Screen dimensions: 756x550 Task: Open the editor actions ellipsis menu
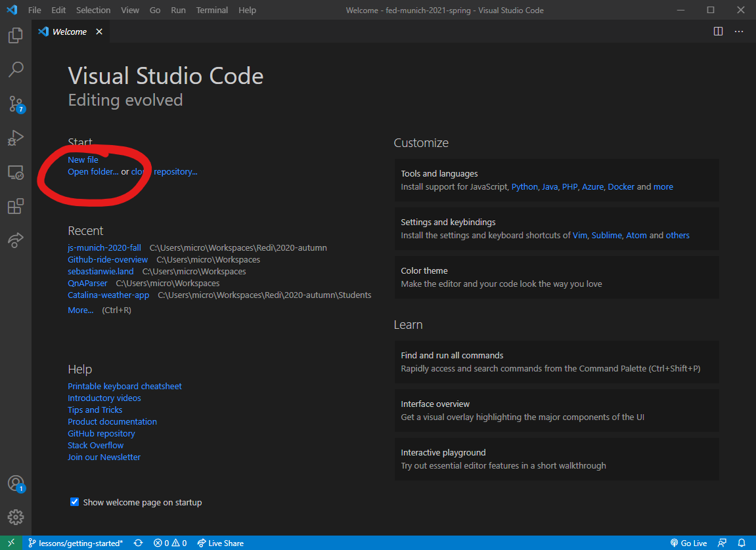coord(739,31)
